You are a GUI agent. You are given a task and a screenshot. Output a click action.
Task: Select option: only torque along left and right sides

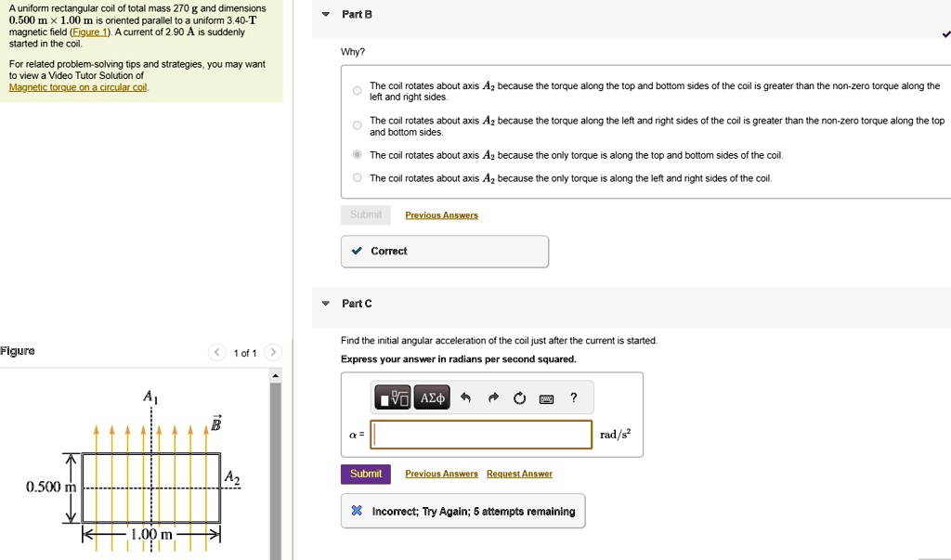point(357,178)
